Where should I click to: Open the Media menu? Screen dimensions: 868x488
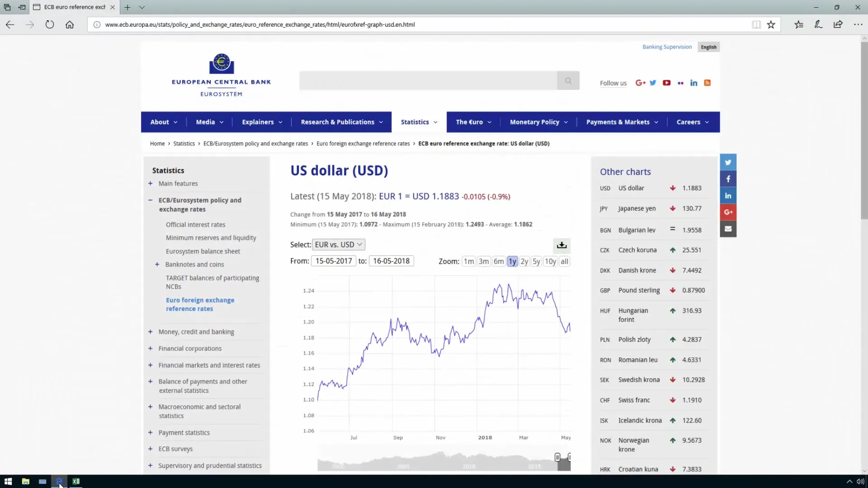tap(209, 122)
